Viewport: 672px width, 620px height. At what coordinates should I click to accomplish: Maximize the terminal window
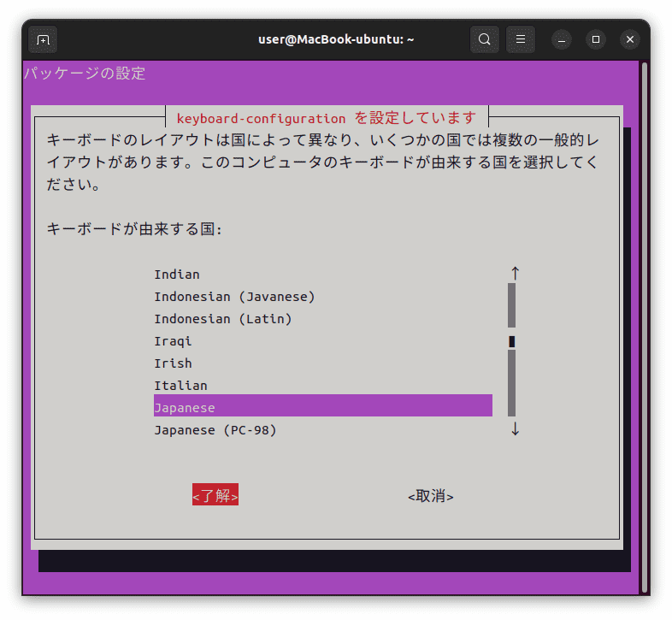tap(596, 39)
